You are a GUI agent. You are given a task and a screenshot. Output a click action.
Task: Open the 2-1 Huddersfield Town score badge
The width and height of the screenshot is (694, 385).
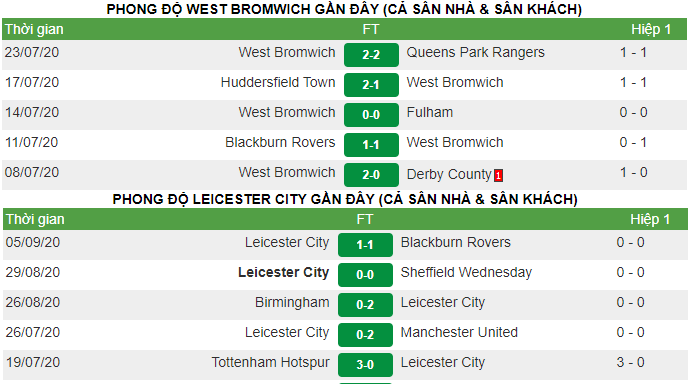pos(371,85)
